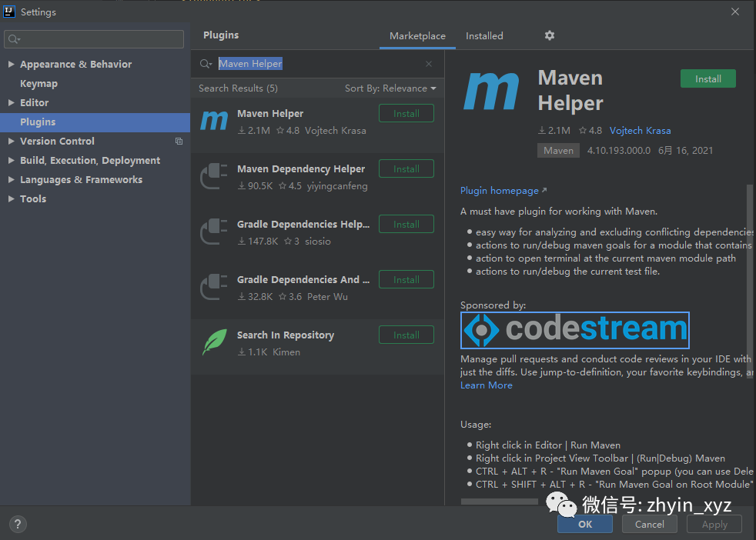Click the Cancel button
This screenshot has width=756, height=540.
tap(650, 524)
